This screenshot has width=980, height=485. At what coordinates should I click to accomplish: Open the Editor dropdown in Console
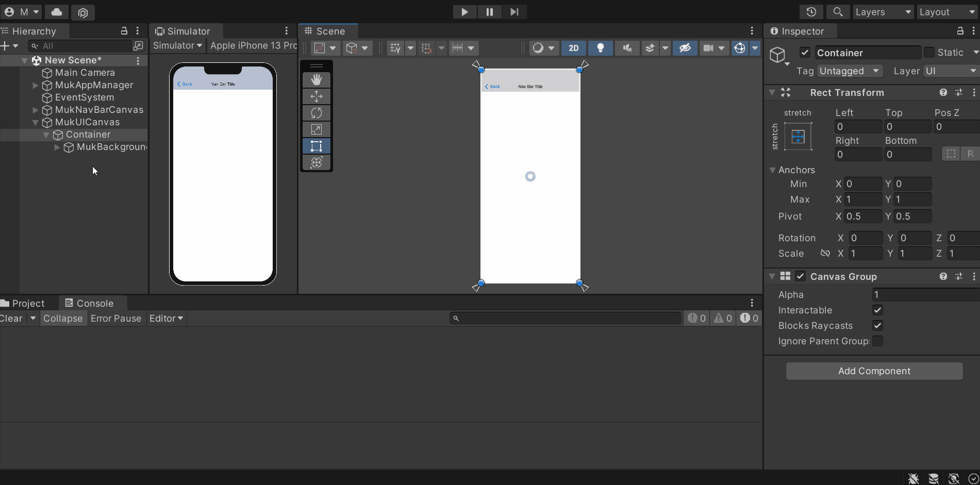point(166,319)
